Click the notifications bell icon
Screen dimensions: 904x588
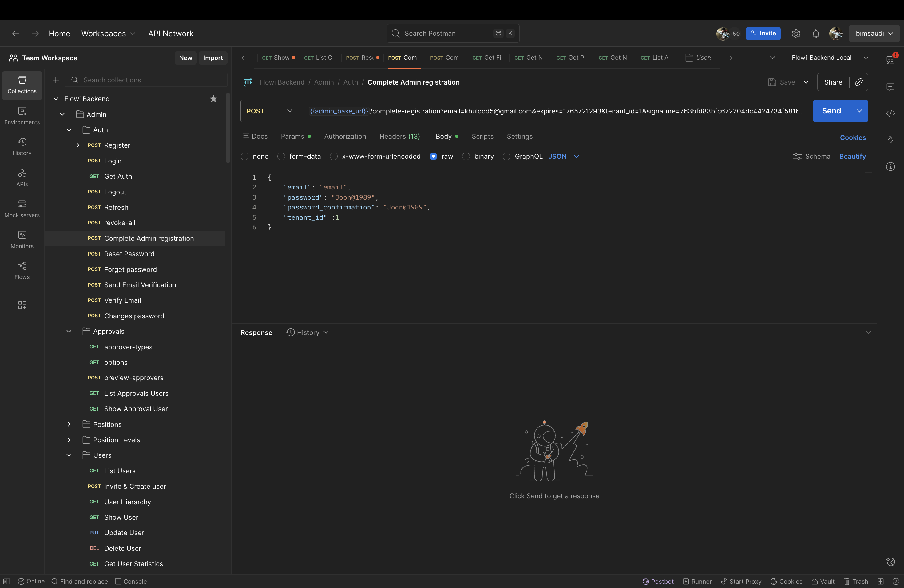tap(815, 34)
